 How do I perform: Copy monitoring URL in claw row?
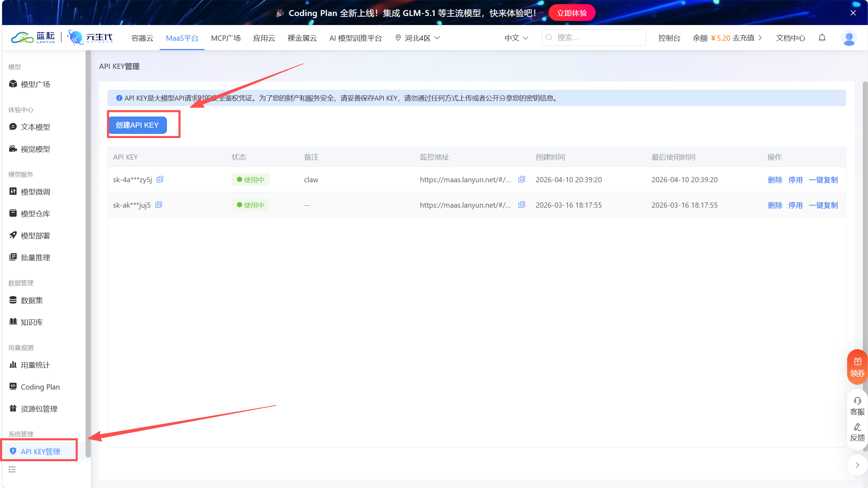[521, 179]
